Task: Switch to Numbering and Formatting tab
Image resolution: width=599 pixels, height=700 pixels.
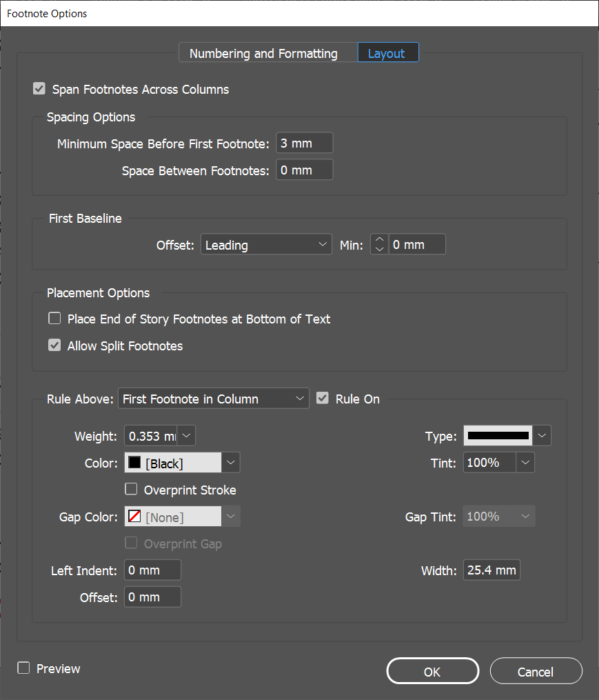Action: (263, 53)
